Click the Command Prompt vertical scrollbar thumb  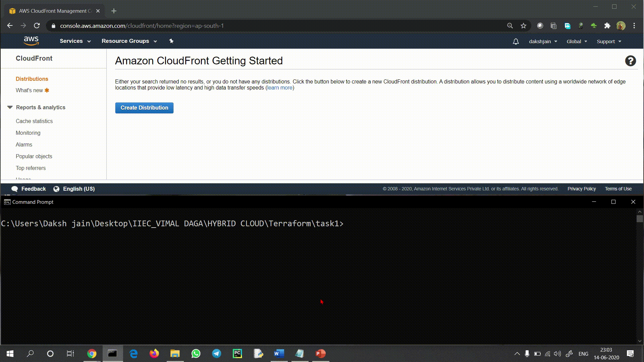pyautogui.click(x=640, y=219)
